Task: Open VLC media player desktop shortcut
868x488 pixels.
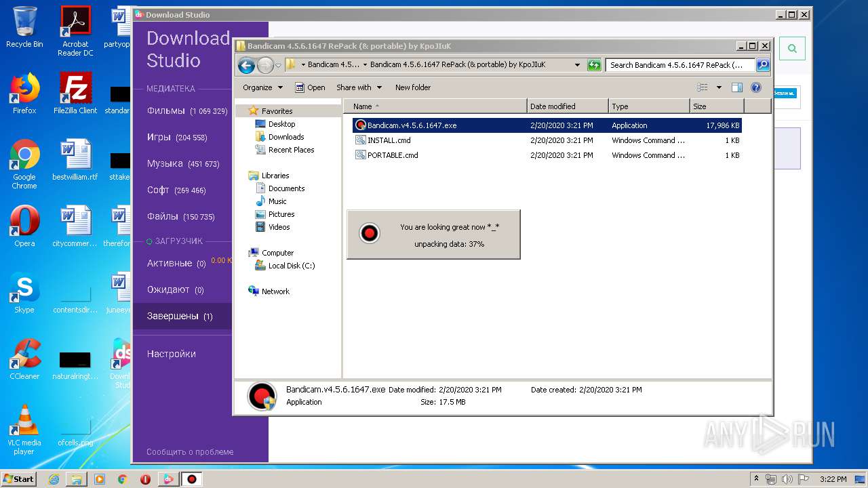Action: (x=24, y=430)
